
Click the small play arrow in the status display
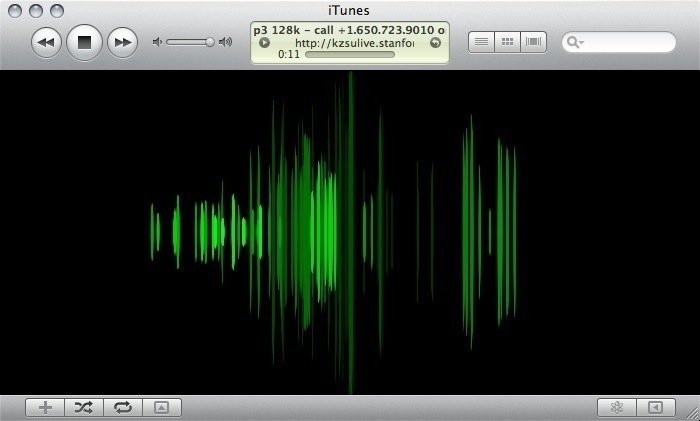264,42
